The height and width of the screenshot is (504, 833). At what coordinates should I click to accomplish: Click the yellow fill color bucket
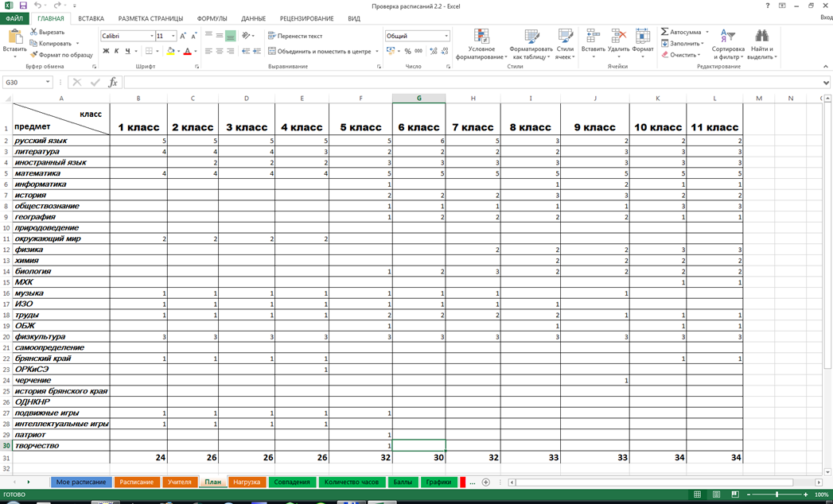(170, 51)
